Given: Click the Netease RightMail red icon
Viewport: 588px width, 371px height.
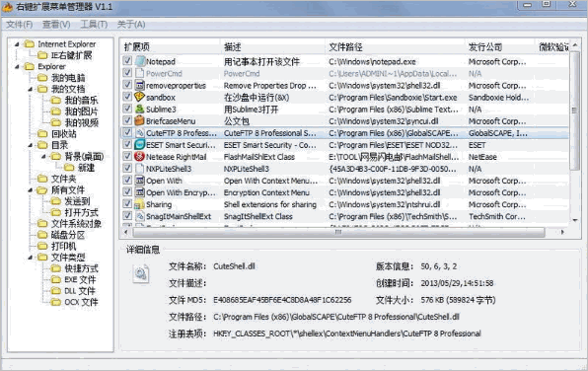Looking at the screenshot, I should click(x=140, y=157).
